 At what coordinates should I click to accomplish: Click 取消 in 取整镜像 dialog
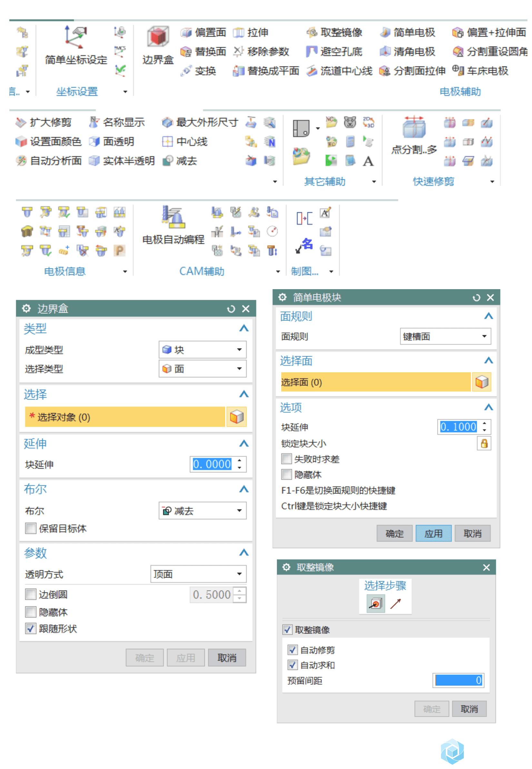click(x=469, y=709)
